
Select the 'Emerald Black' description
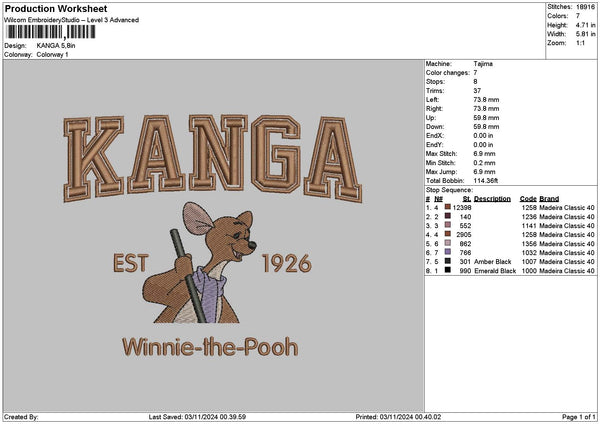[x=495, y=271]
